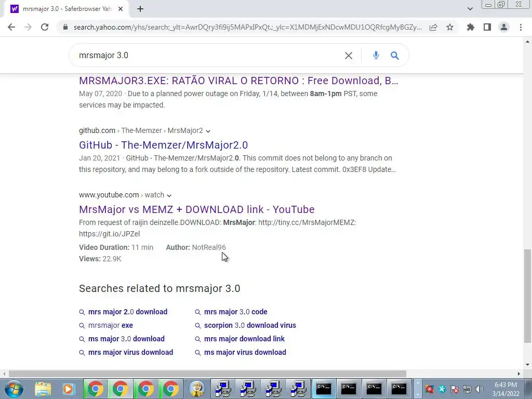Viewport: 532px width, 399px height.
Task: Search ms major 3.0 download
Action: (126, 339)
